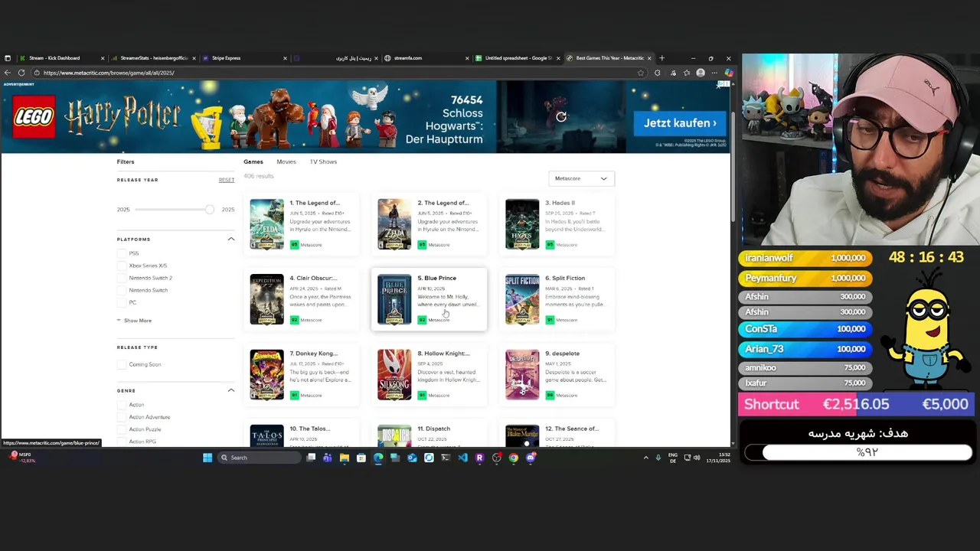Open the Hades II cover thumbnail
The image size is (980, 551).
coord(522,224)
